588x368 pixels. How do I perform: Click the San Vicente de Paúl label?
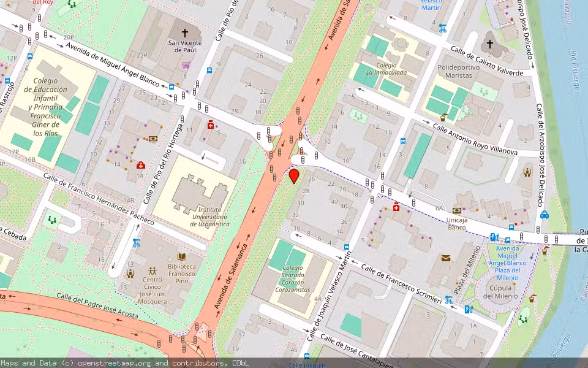coord(185,46)
